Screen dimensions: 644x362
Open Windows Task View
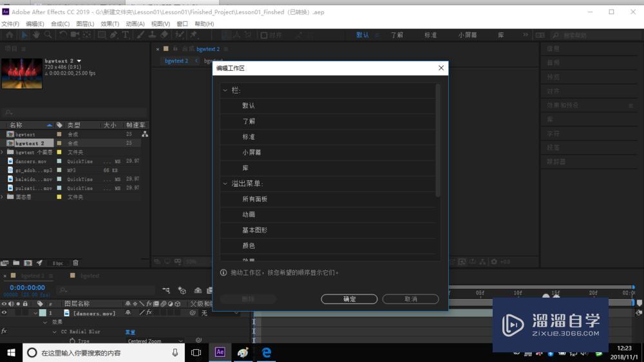coord(196,352)
